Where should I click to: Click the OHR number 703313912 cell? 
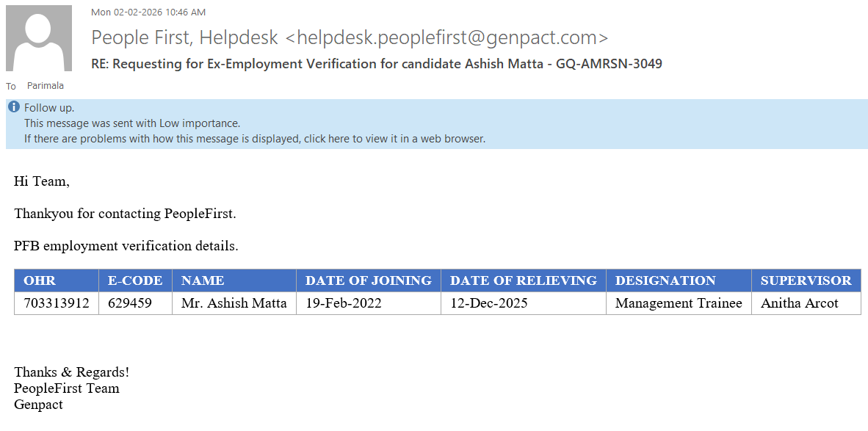57,303
